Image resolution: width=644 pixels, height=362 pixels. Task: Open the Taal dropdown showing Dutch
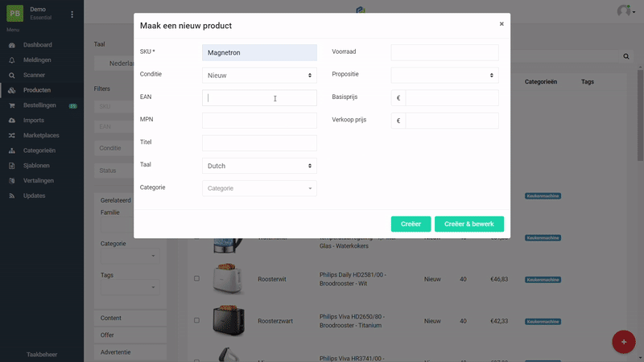[x=259, y=166]
